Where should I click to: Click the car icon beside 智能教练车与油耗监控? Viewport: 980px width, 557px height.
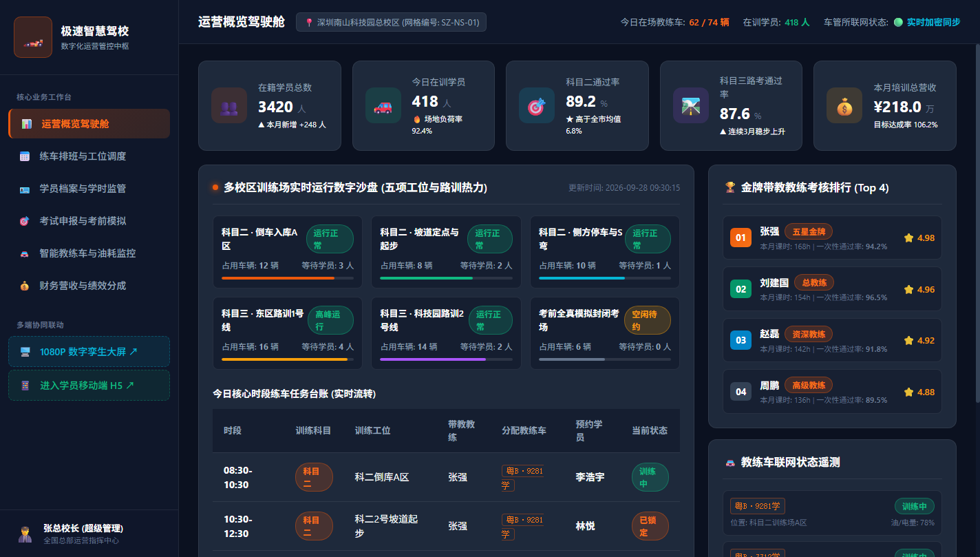coord(25,253)
